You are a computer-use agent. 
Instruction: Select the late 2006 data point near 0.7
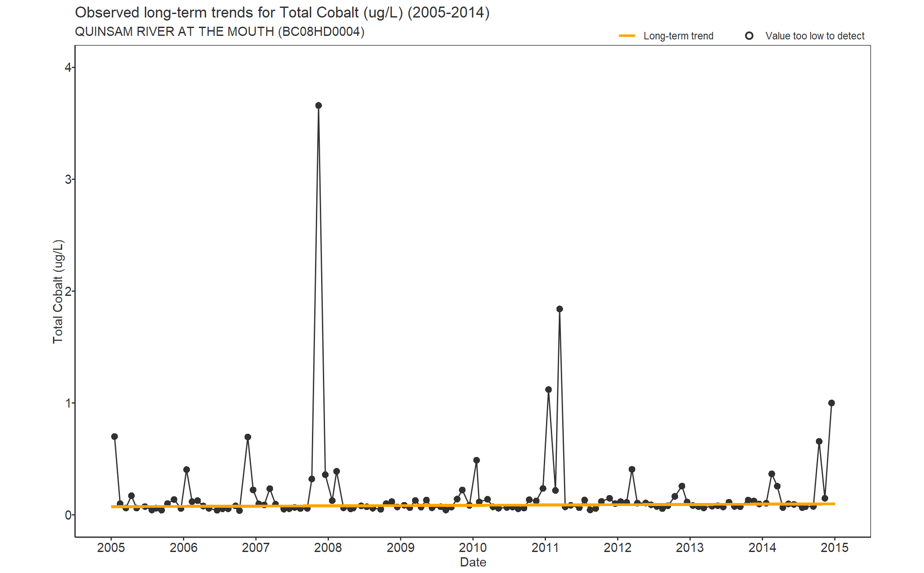248,437
